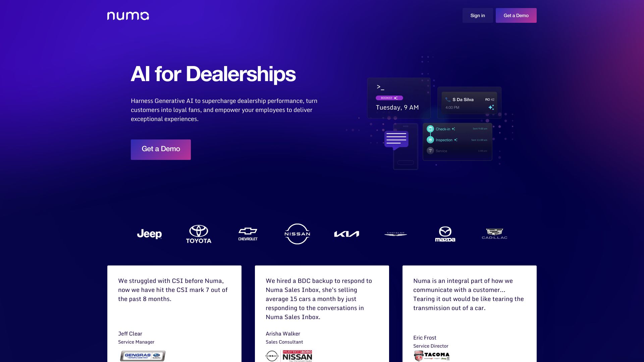644x362 pixels.
Task: Click the Chevrolet brand logo
Action: click(248, 233)
